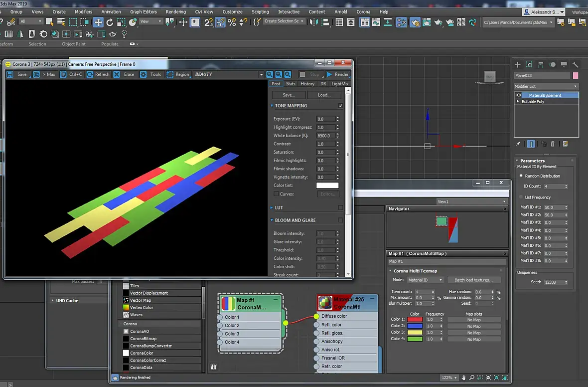Activate the Rotate tool in main toolbar
This screenshot has width=588, height=387.
coord(110,22)
